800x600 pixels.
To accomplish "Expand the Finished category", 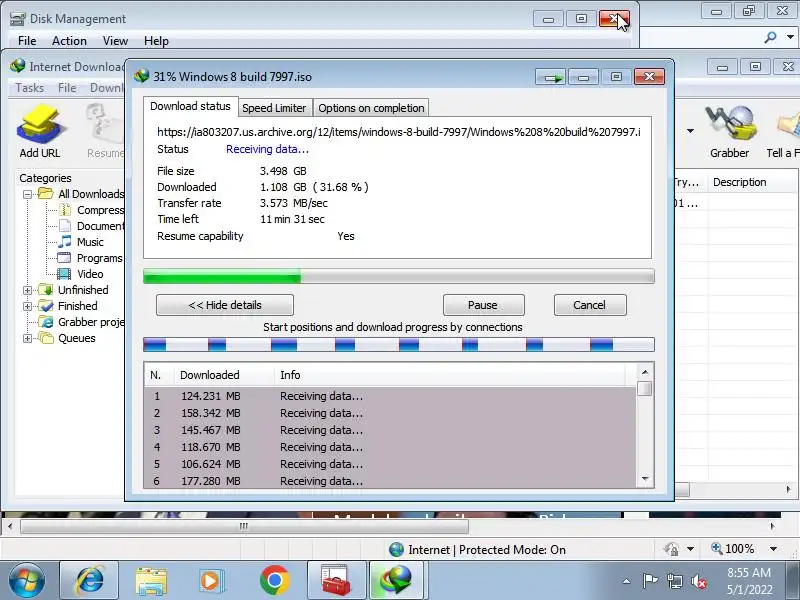I will point(28,306).
